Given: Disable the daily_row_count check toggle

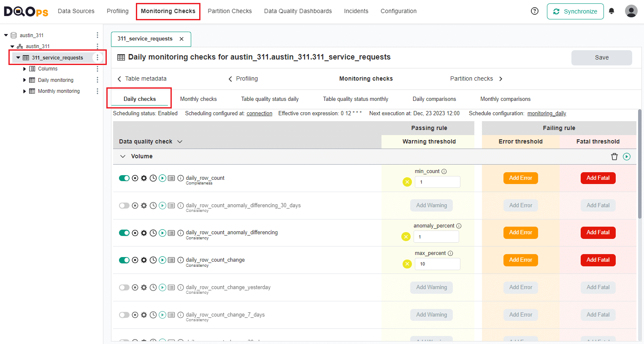Looking at the screenshot, I should pos(124,178).
